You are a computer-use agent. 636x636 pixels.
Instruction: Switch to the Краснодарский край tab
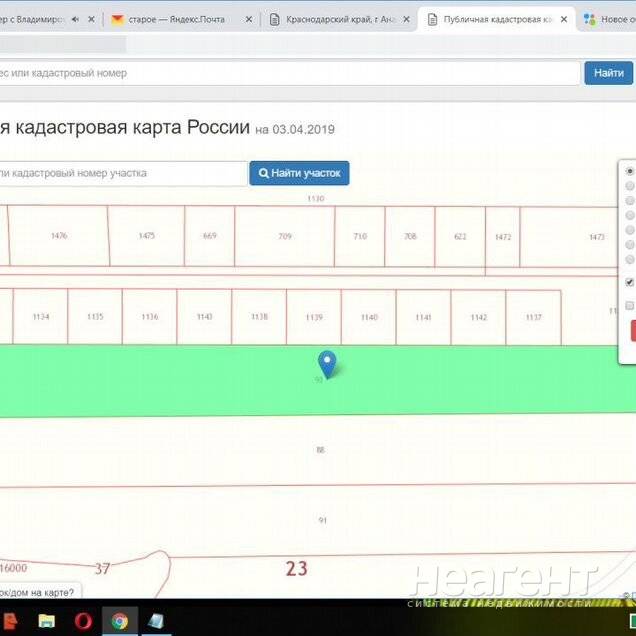point(336,19)
